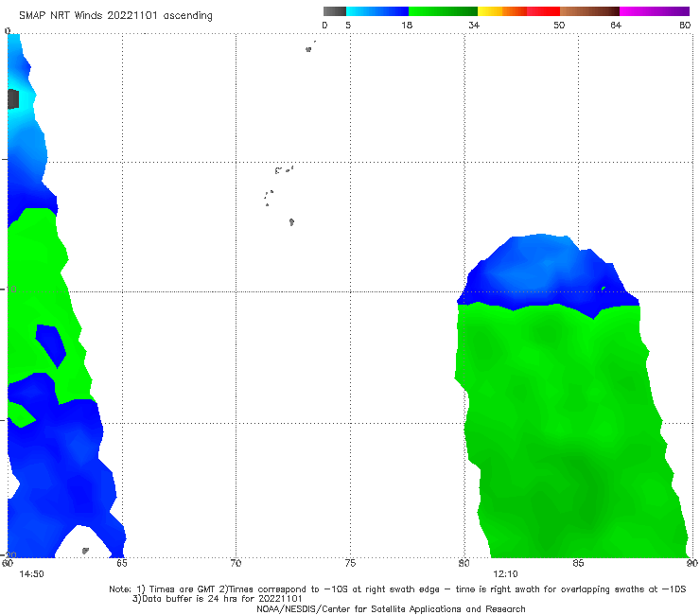Click the colorbar label '64'

[616, 25]
